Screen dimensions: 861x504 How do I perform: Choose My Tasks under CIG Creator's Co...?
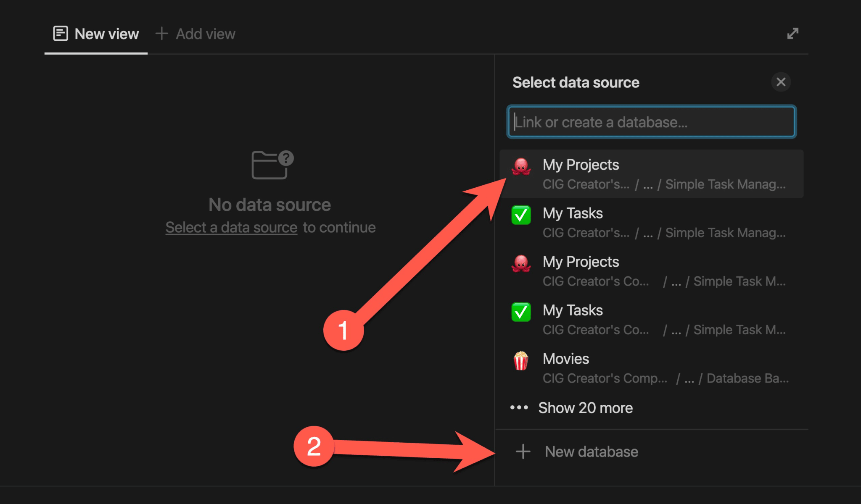coord(652,320)
